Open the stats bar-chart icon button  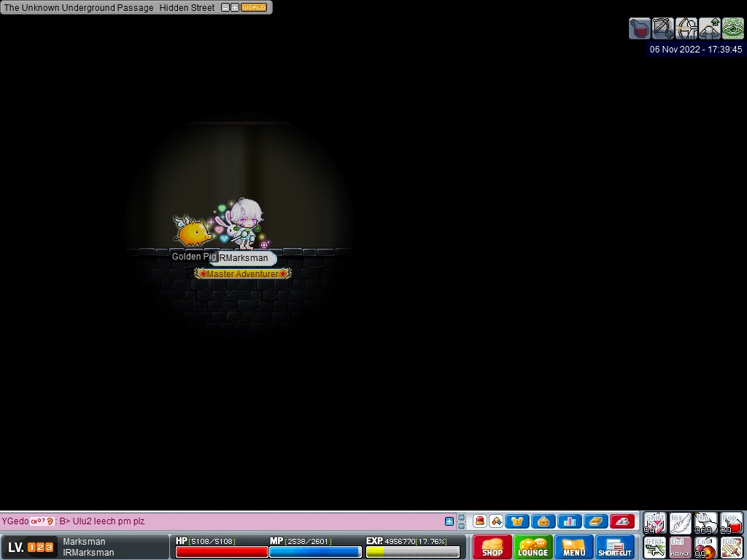[569, 521]
